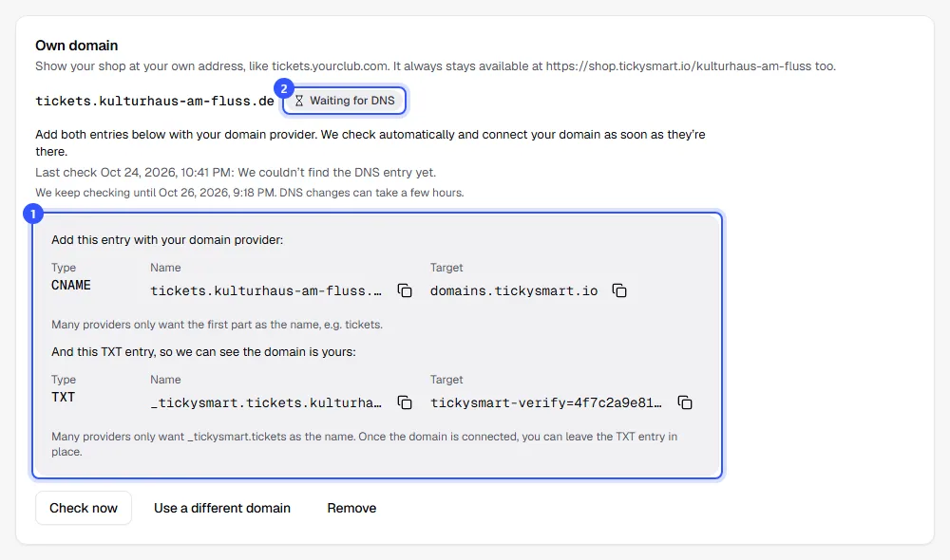Click the TXT type label
Screen dimensions: 950x560
pos(63,397)
